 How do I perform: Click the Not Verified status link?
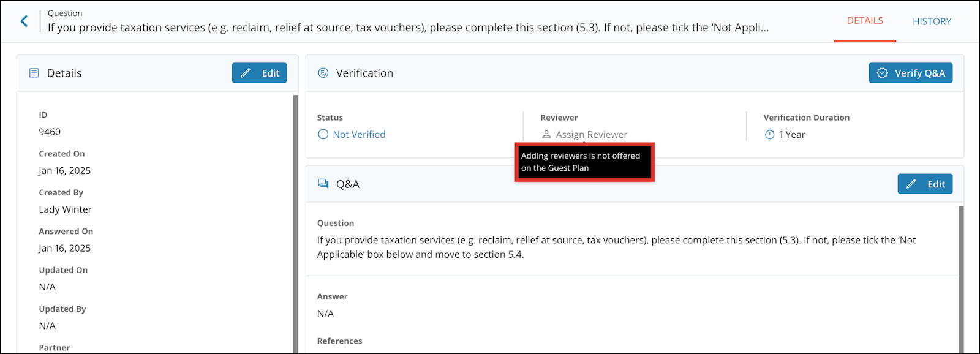pyautogui.click(x=359, y=134)
